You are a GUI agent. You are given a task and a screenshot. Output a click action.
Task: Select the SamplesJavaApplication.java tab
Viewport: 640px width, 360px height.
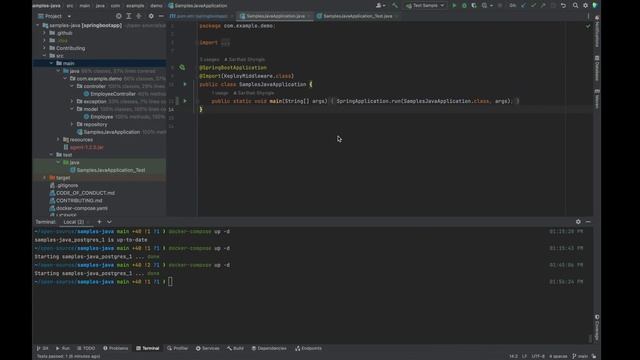point(275,16)
